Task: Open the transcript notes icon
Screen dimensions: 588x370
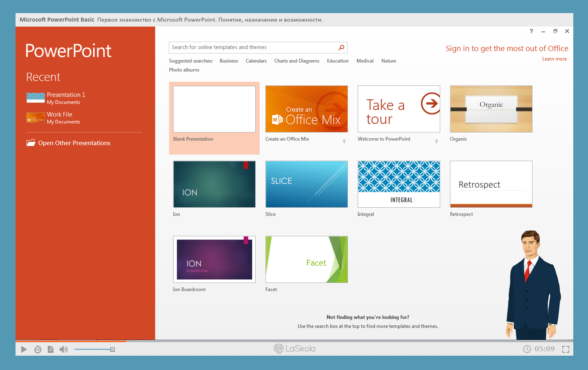Action: tap(51, 349)
